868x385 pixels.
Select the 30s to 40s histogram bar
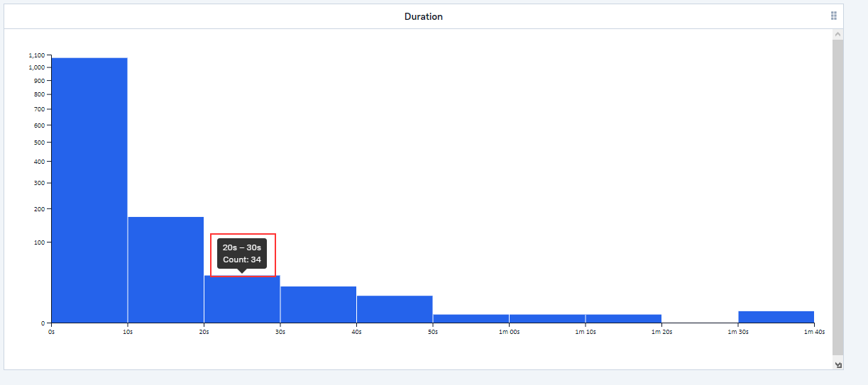pyautogui.click(x=318, y=304)
